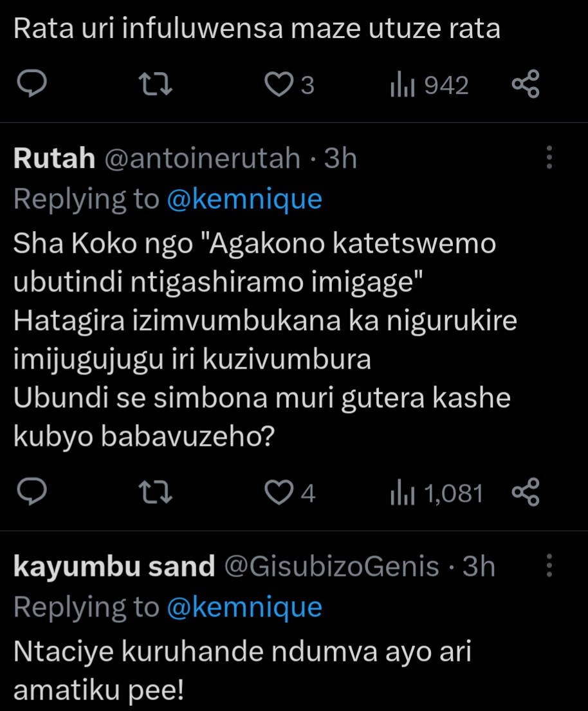Open more options menu on Rutah's tweet

[x=549, y=158]
